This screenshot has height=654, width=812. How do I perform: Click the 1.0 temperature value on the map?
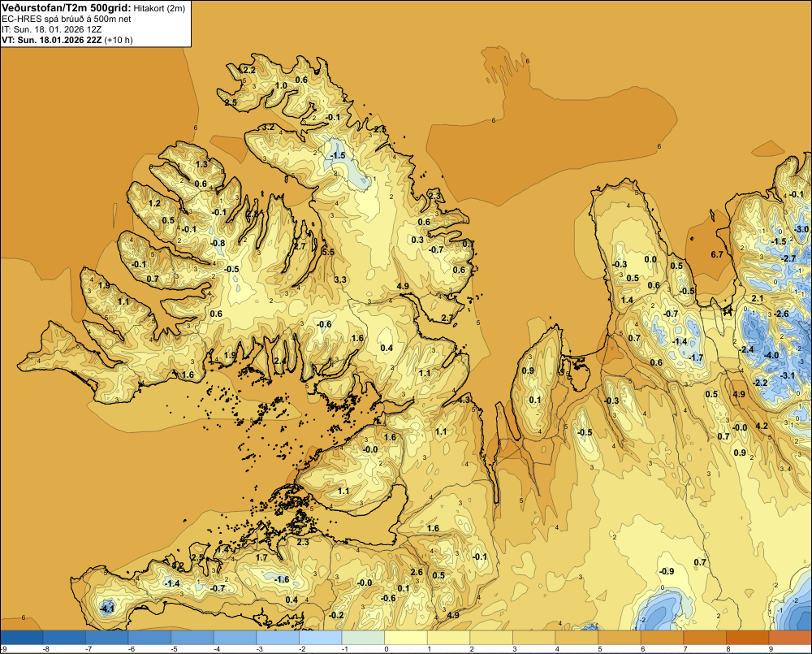(x=281, y=85)
